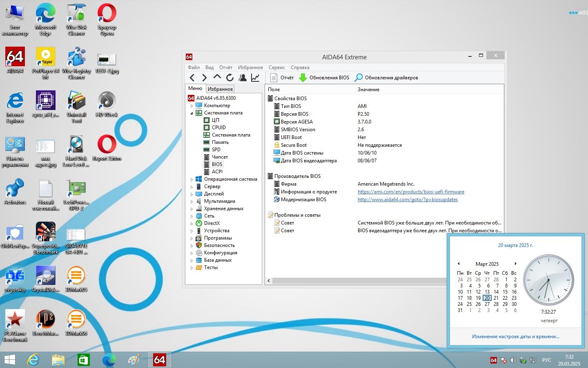Screen dimensions: 588x368
Task: Open the Справка menu
Action: tap(300, 67)
